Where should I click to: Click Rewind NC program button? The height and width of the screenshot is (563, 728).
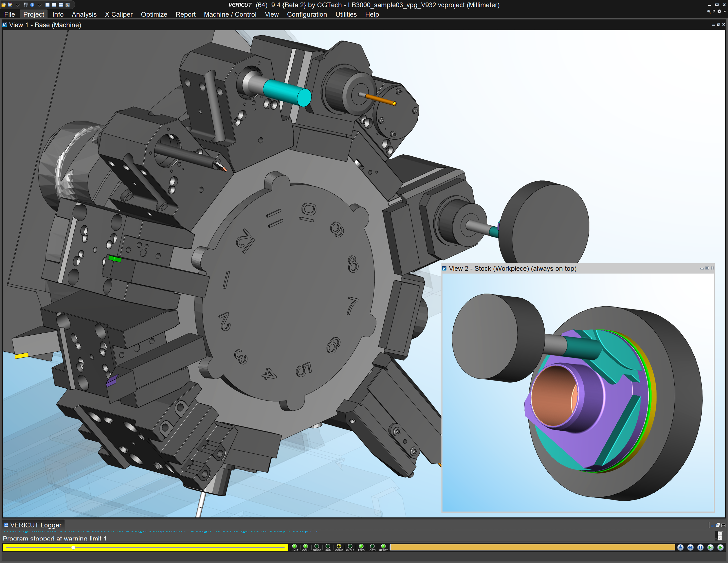tap(690, 547)
